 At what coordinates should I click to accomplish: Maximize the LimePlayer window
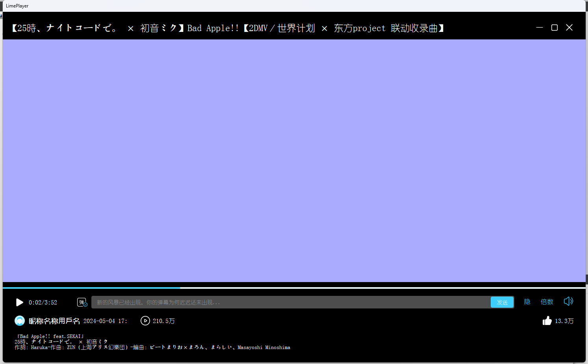[555, 28]
